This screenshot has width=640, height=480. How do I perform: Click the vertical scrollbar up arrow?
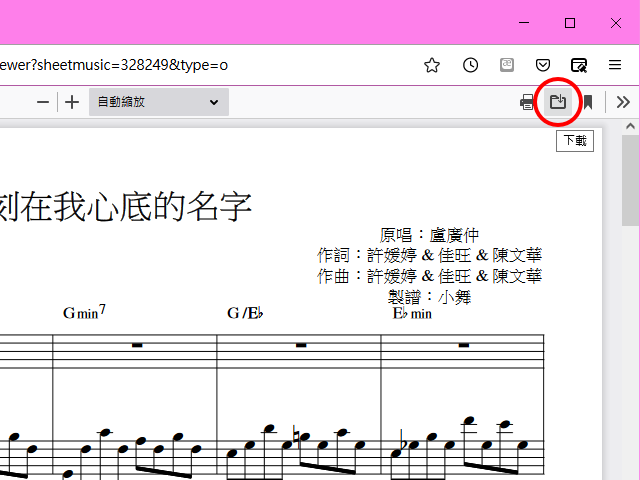coord(630,128)
